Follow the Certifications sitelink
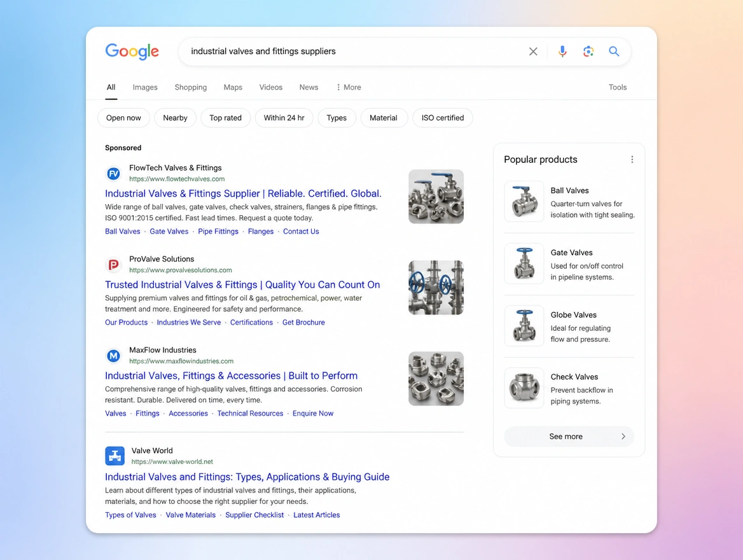 (252, 323)
